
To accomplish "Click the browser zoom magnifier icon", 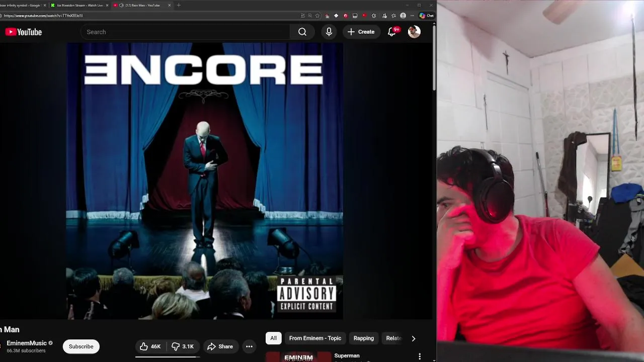I will point(310,16).
